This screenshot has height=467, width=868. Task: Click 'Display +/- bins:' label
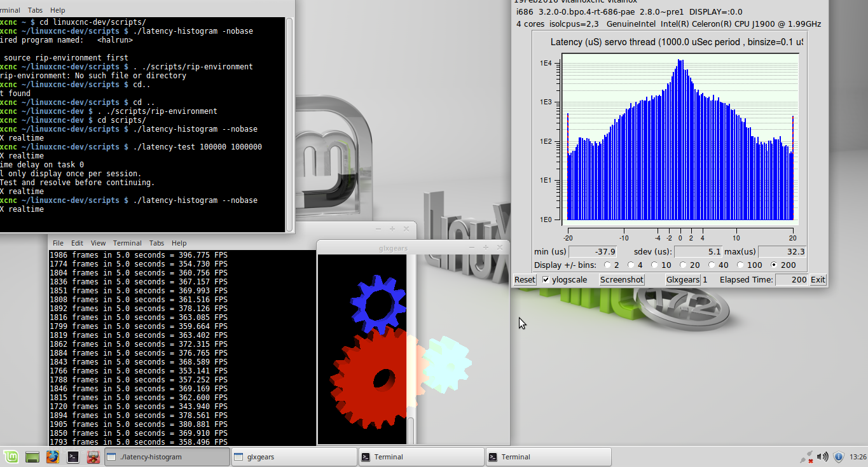(x=565, y=265)
